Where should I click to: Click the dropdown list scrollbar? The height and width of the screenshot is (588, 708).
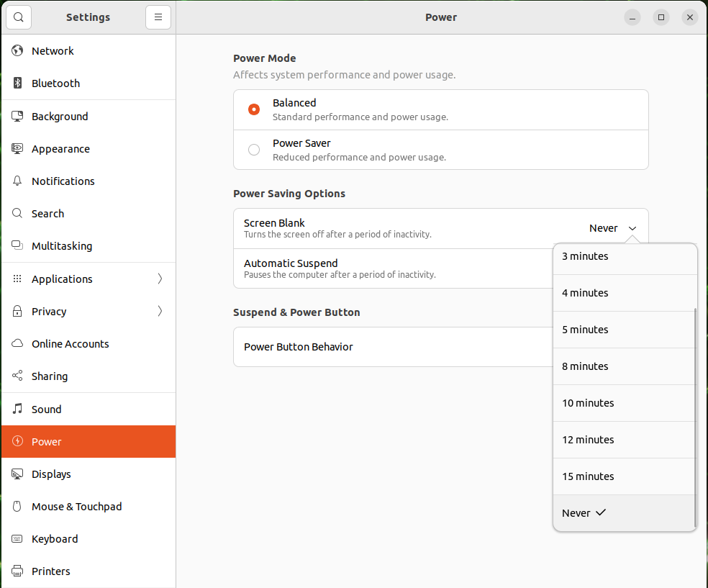click(x=694, y=417)
